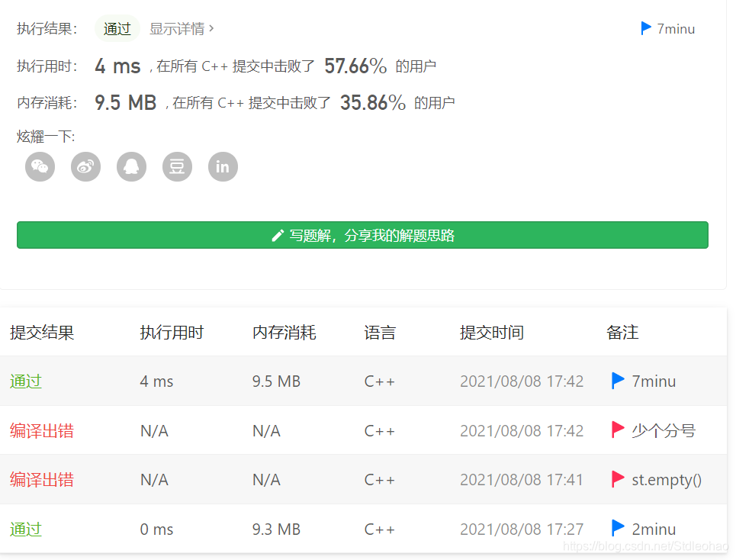Click the 0 ms cell in the table

[156, 529]
